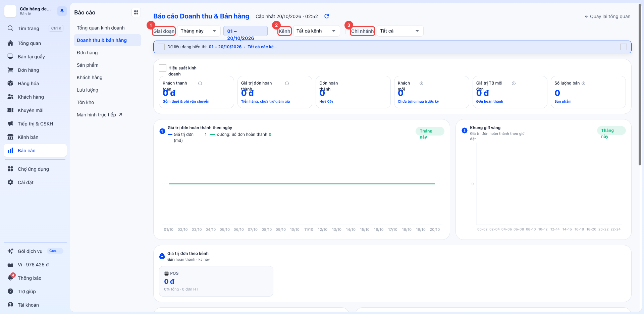Toggle checkbox beside Dữ liệu đang hiển thị
The height and width of the screenshot is (314, 644).
coord(161,47)
